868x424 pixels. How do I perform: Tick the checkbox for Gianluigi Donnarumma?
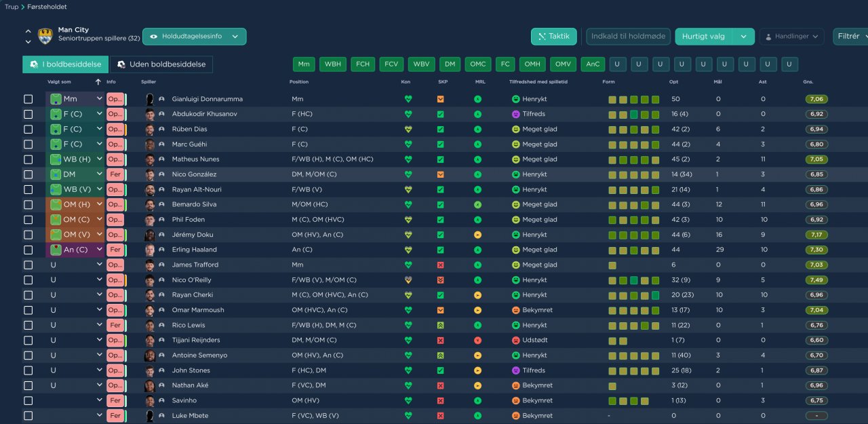(x=28, y=99)
